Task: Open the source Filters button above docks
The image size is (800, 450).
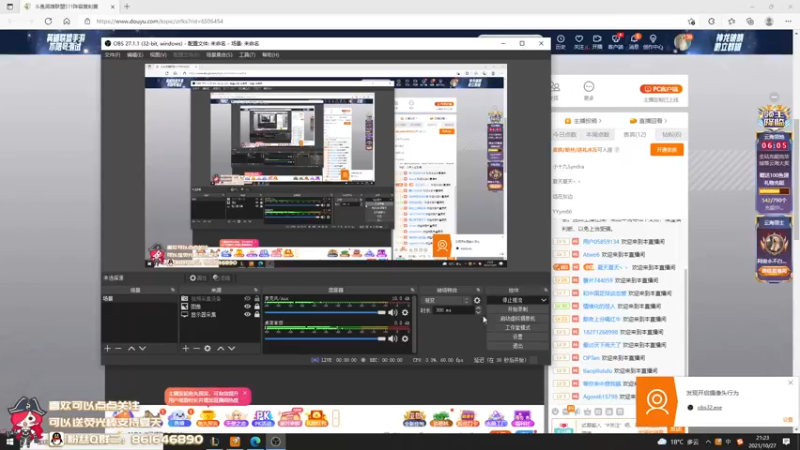Action: point(221,278)
